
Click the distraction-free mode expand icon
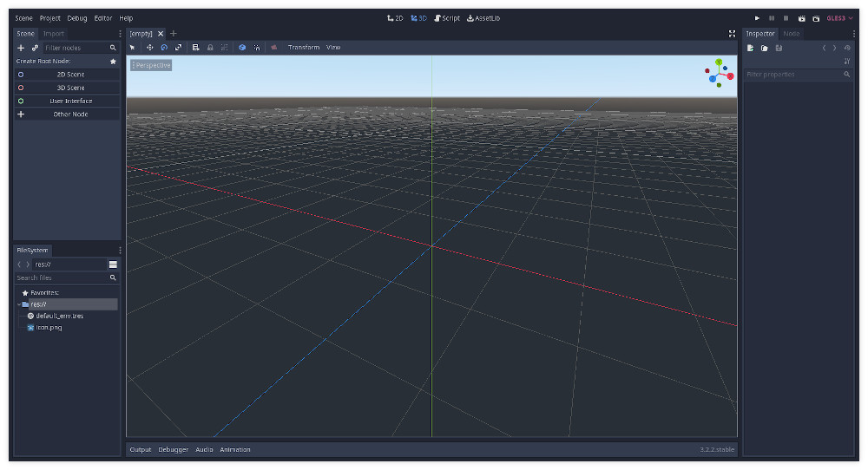pos(732,34)
